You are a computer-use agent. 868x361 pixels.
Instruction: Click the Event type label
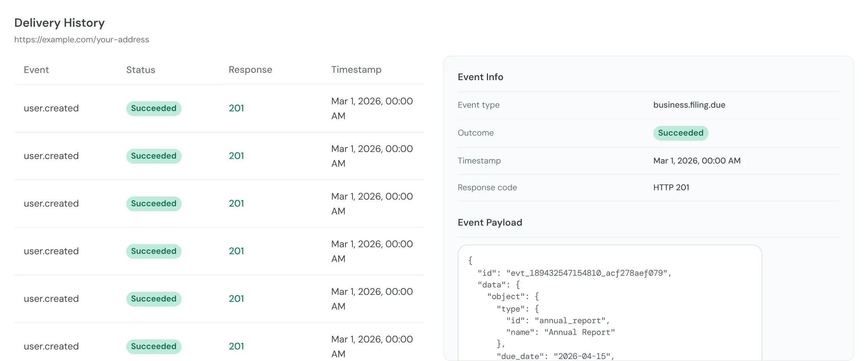[479, 105]
